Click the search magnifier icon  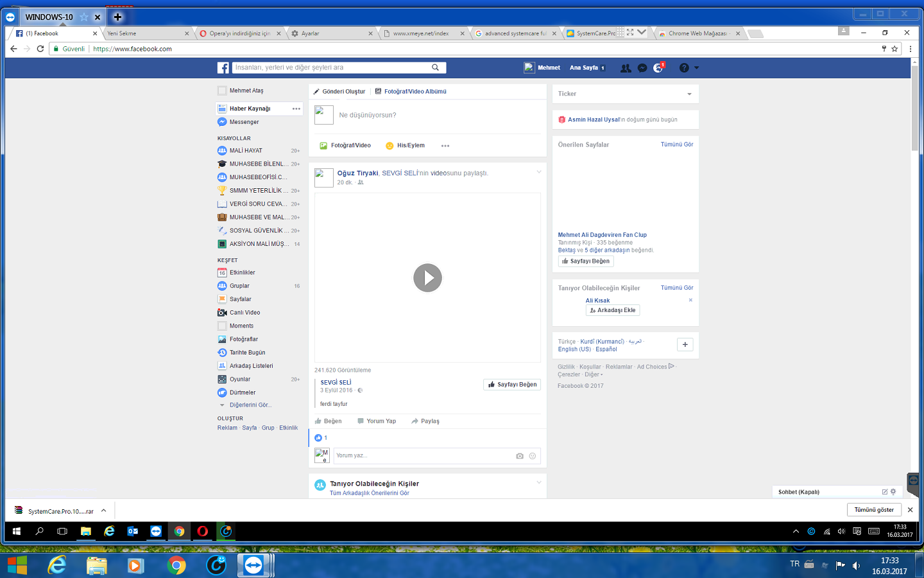pyautogui.click(x=435, y=67)
